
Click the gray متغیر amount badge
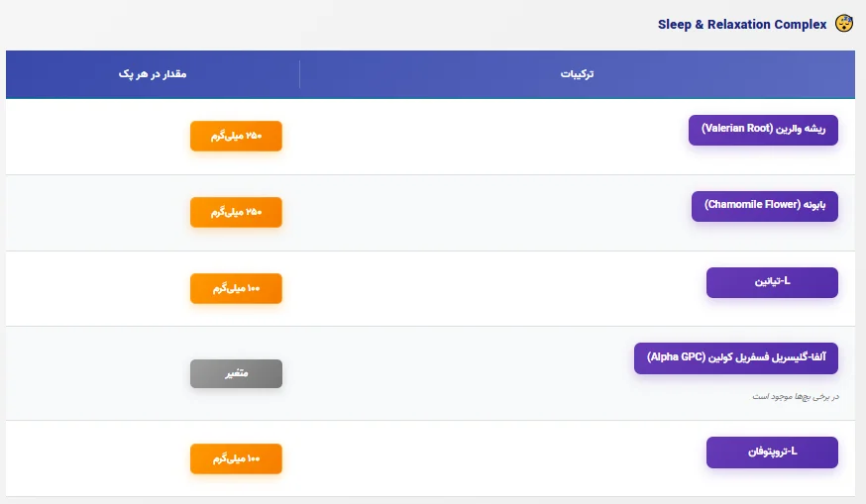236,373
